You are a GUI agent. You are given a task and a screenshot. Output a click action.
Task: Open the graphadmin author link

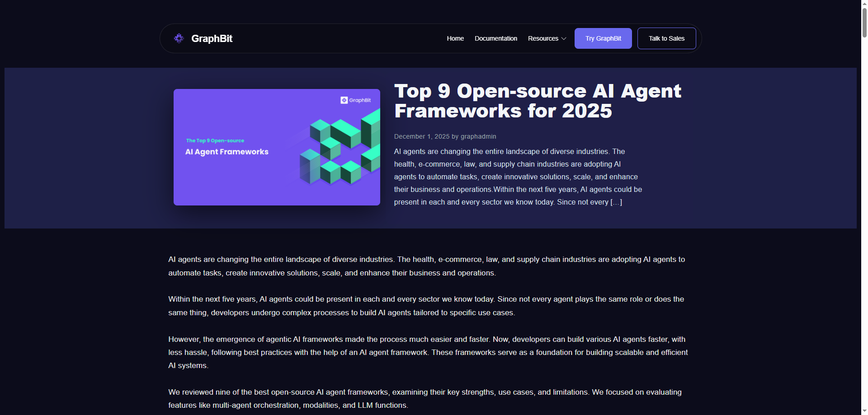click(478, 136)
